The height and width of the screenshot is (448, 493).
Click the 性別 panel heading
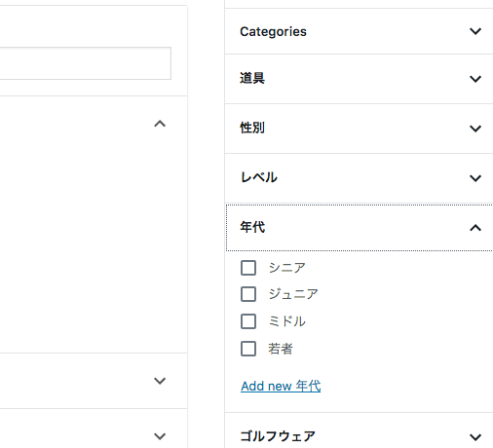252,128
